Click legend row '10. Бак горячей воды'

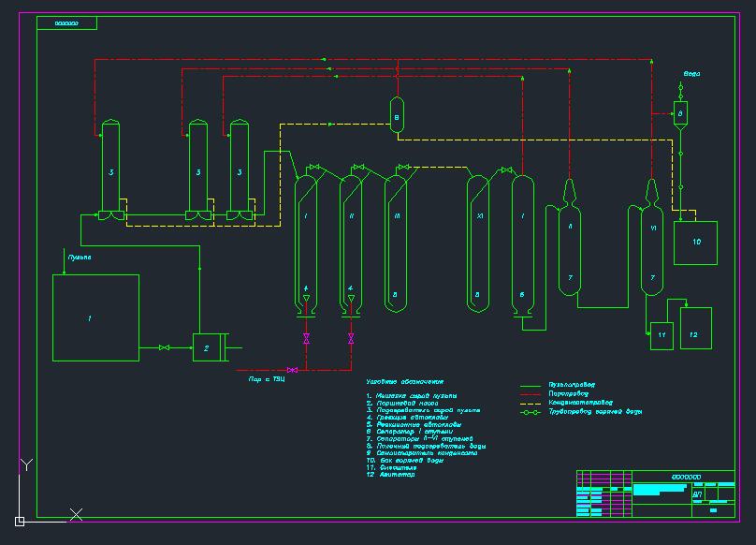tap(404, 460)
